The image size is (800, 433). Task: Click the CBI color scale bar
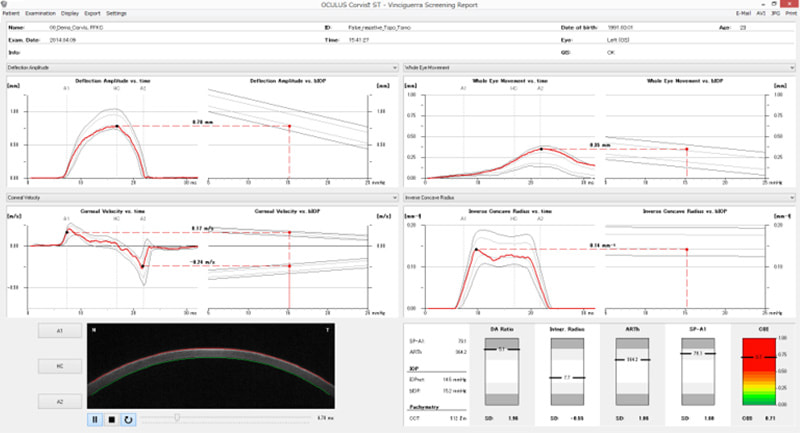click(x=759, y=371)
